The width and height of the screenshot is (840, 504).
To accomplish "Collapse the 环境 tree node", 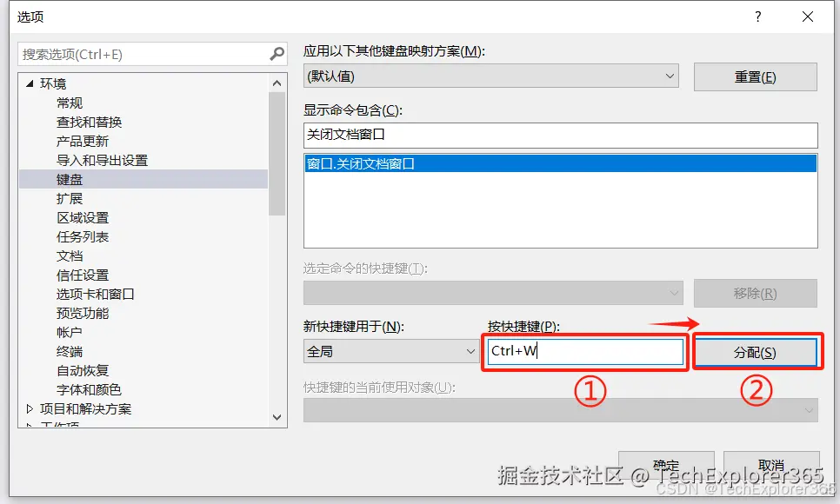I will [30, 83].
